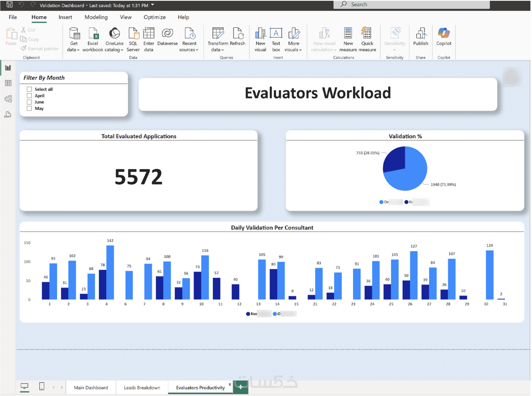Open file title saved-status dropdown arrow
This screenshot has width=532, height=396.
(153, 5)
